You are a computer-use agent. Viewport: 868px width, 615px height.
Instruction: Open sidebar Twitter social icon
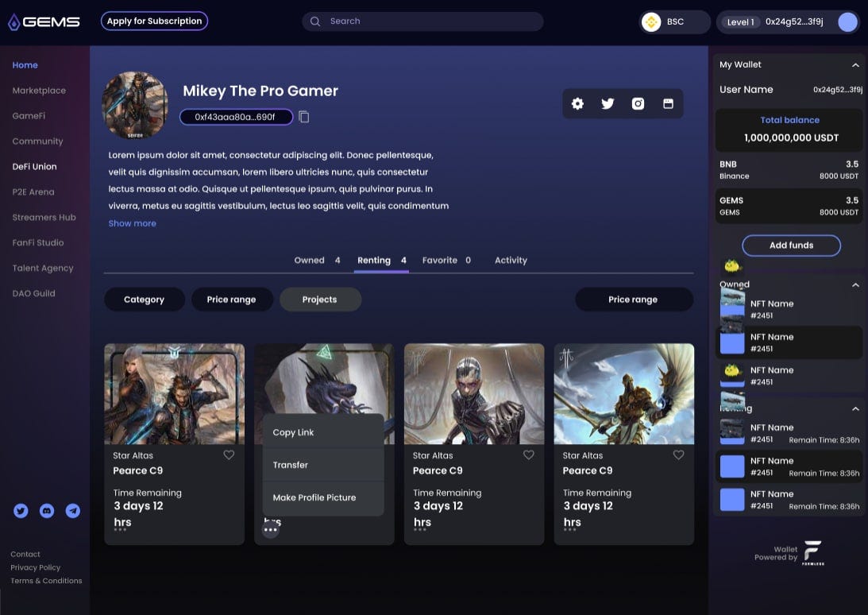pos(21,511)
